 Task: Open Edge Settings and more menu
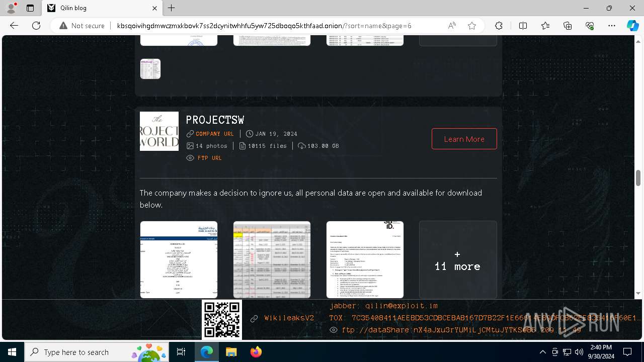coord(612,26)
